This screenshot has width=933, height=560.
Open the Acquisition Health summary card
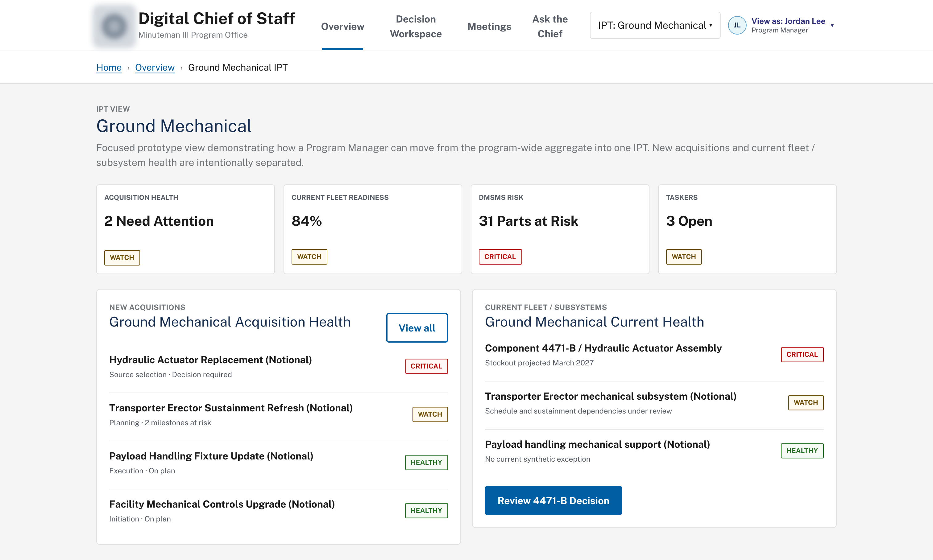pyautogui.click(x=185, y=229)
